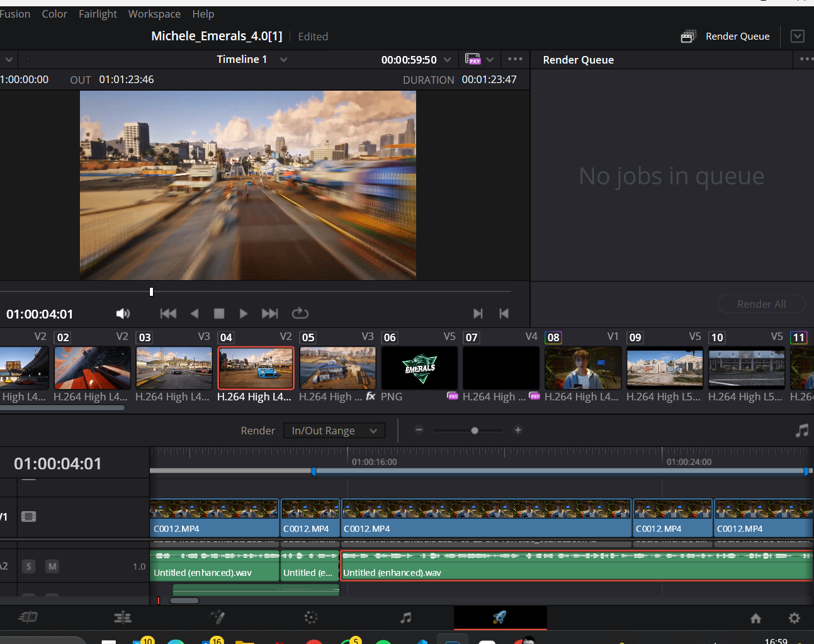
Task: Select clip thumbnail 09
Action: [x=665, y=368]
